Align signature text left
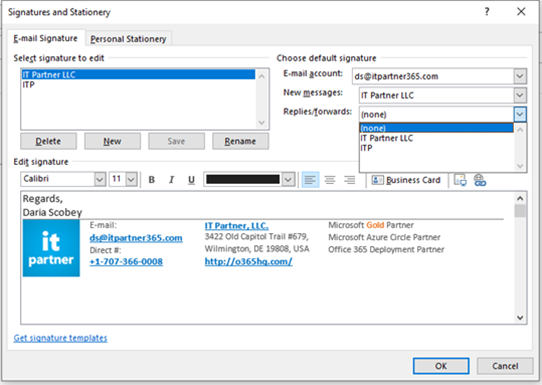The width and height of the screenshot is (542, 385). 310,180
